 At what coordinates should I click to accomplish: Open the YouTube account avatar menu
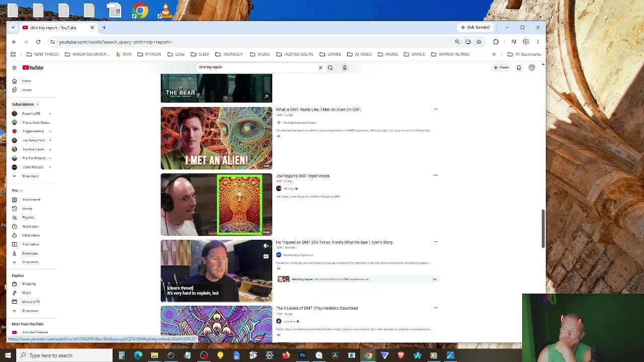(x=532, y=67)
